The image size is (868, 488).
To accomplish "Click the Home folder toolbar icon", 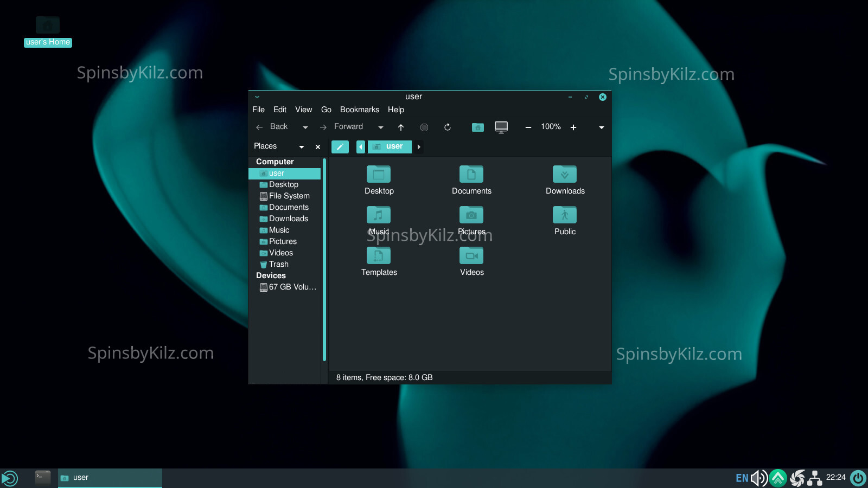I will pyautogui.click(x=477, y=127).
